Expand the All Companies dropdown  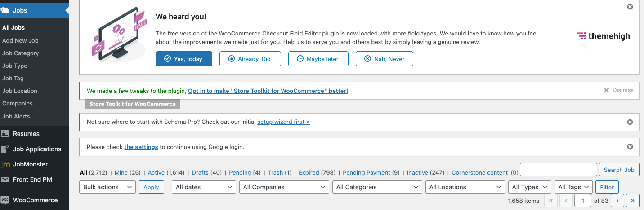point(284,187)
